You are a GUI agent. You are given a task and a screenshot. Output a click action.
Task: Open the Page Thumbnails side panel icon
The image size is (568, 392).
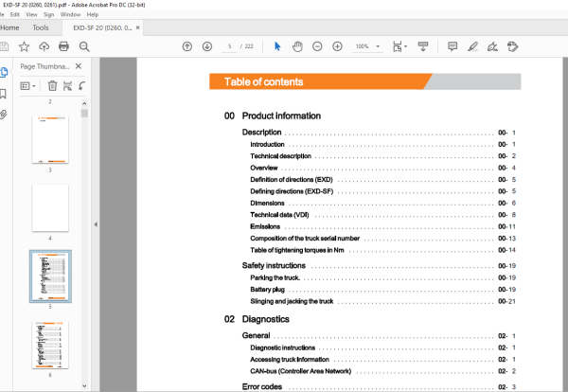pyautogui.click(x=4, y=72)
